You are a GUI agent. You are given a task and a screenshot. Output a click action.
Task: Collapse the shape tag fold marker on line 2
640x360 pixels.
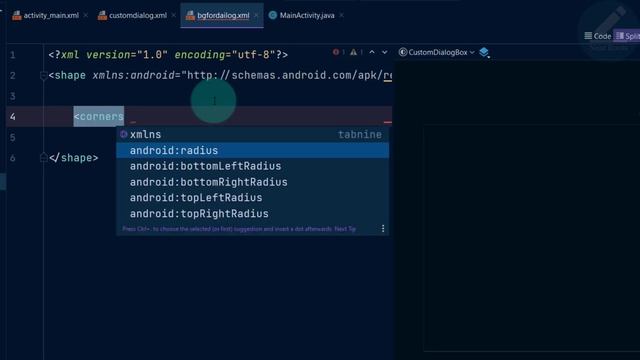point(43,76)
